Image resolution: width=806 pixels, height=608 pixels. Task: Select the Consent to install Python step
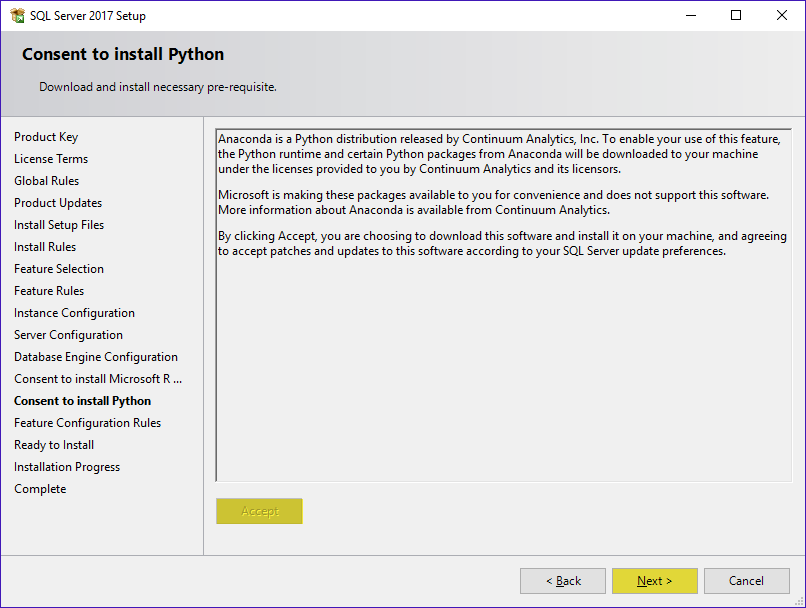(x=82, y=401)
